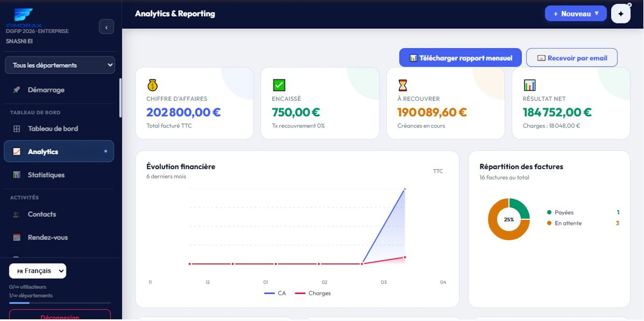
Task: Click the hourglass icon in À recouvrer card
Action: (x=402, y=85)
